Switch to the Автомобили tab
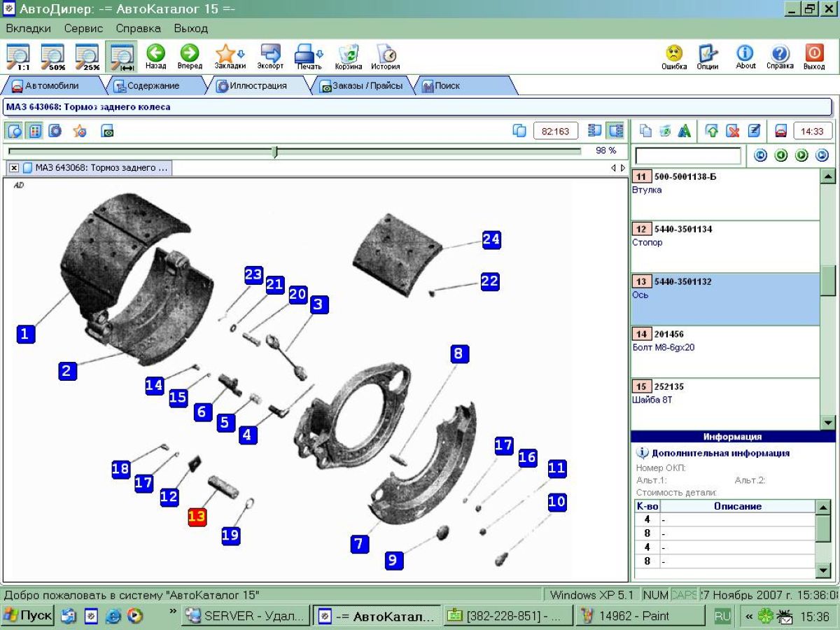The image size is (840, 630). coord(52,86)
